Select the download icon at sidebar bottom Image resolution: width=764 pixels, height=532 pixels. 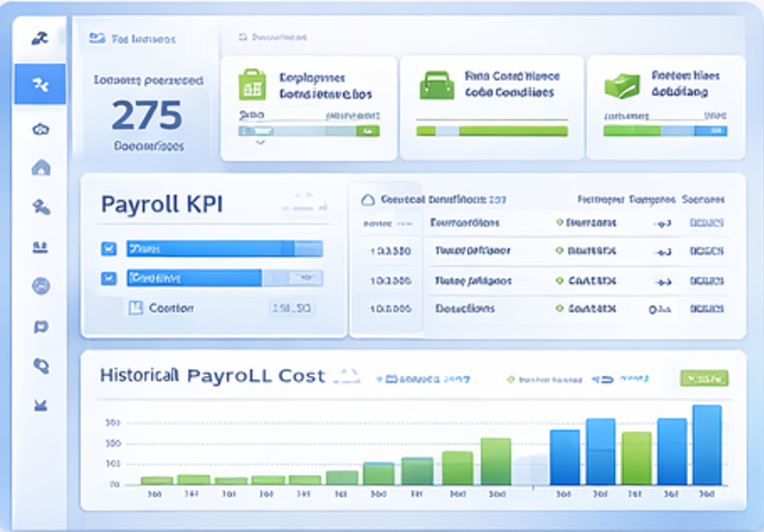(40, 404)
